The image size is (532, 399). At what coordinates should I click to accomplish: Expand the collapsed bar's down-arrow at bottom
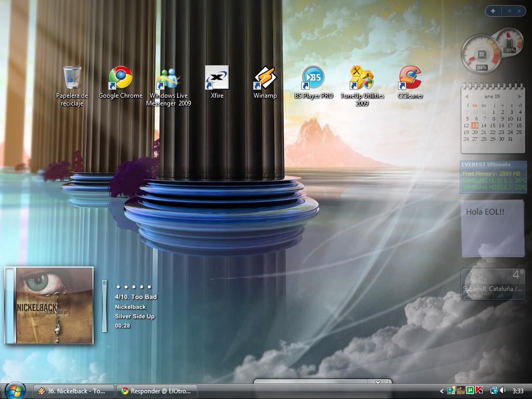click(x=378, y=382)
